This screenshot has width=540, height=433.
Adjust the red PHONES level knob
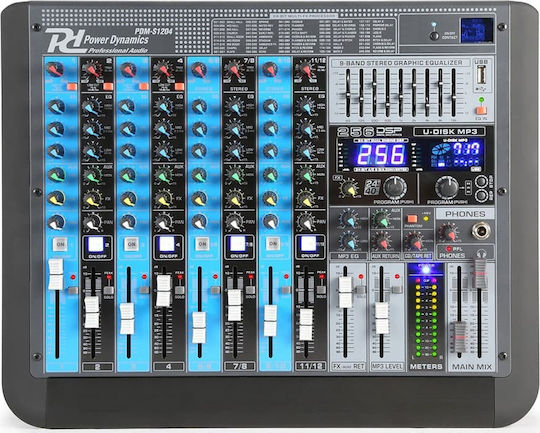[x=449, y=233]
